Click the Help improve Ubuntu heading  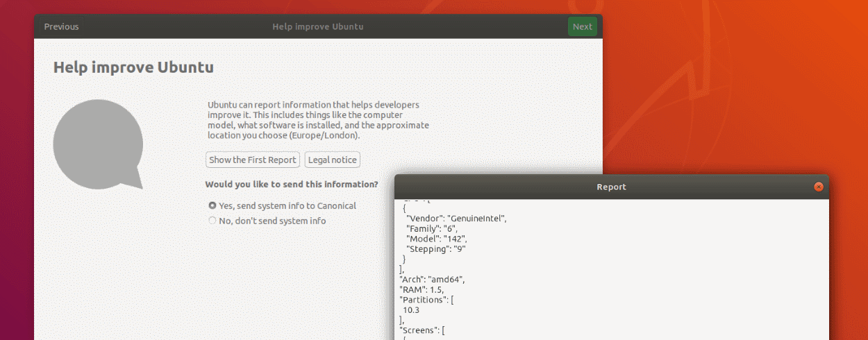tap(133, 67)
